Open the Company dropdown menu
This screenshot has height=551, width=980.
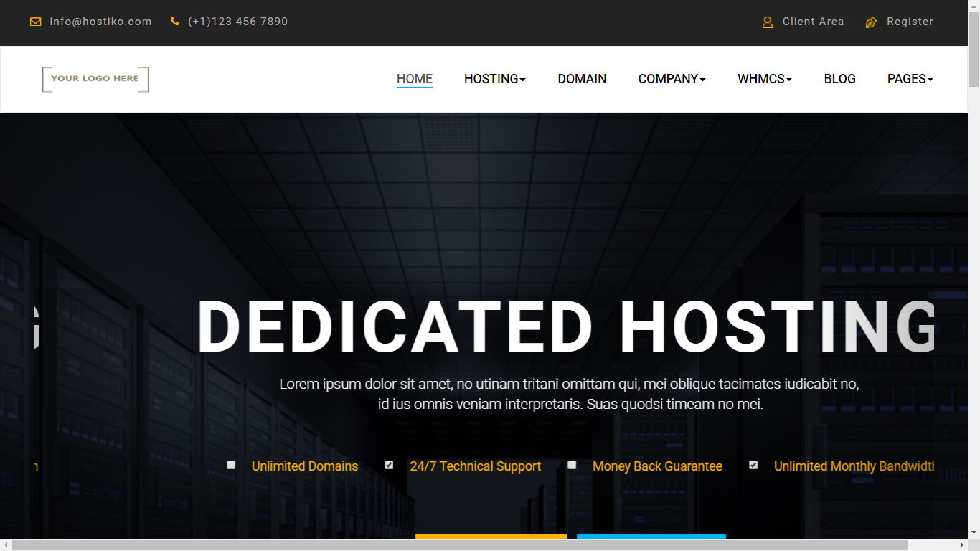point(672,79)
